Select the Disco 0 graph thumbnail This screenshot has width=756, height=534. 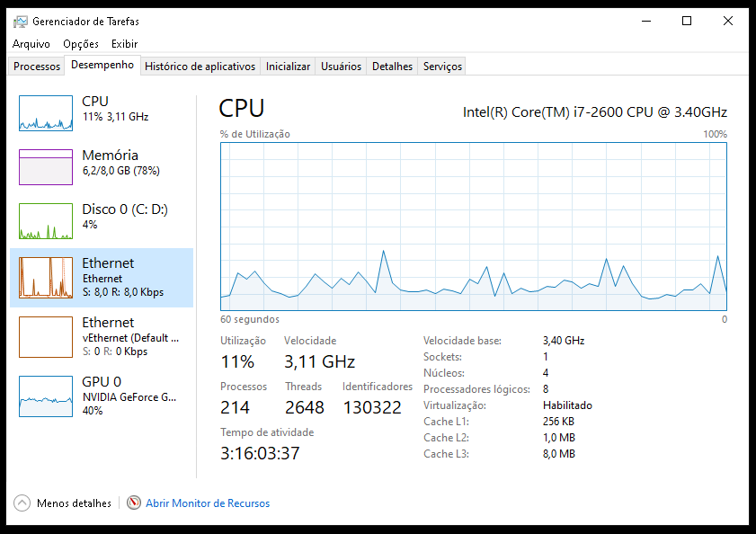[46, 221]
